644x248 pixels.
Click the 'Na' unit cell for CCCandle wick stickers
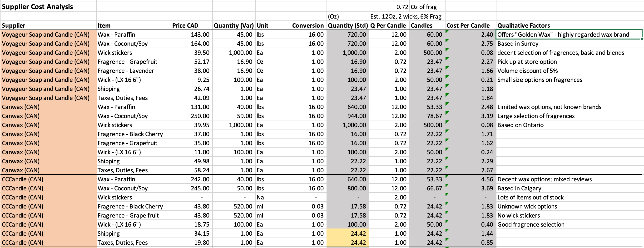273,197
